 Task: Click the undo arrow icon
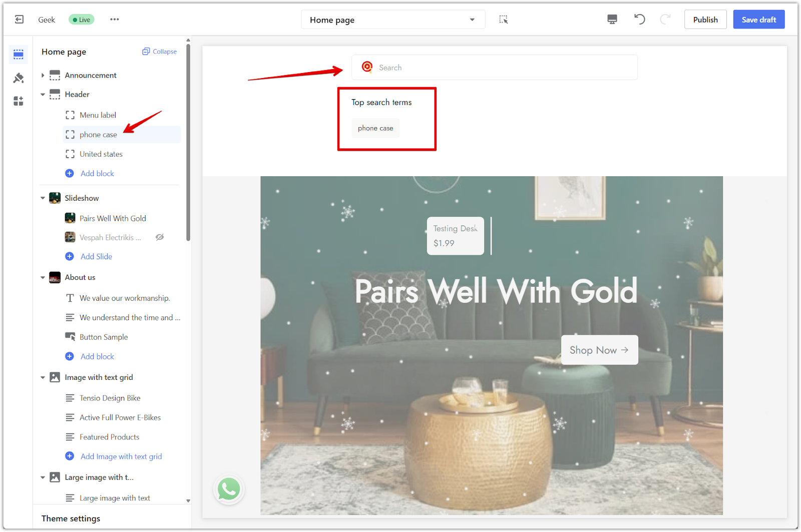coord(639,20)
